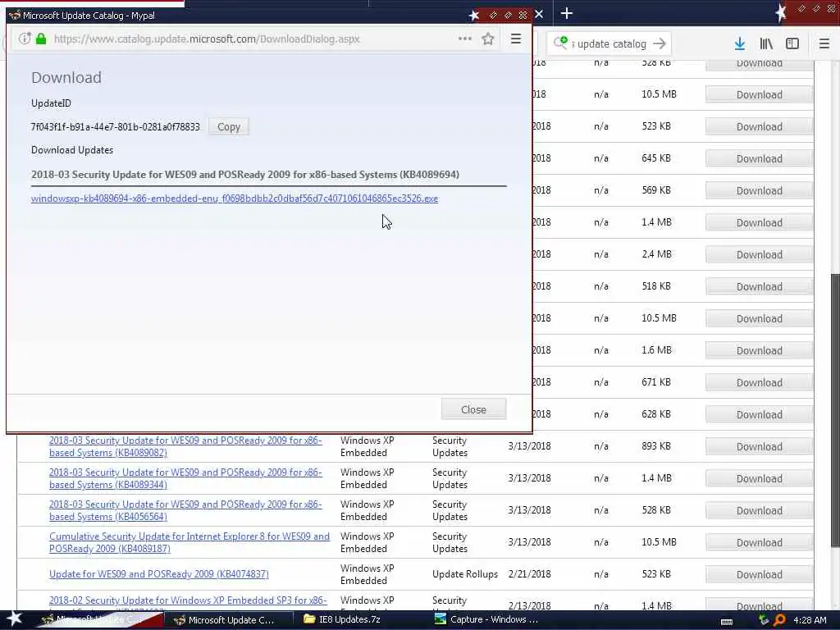840x630 pixels.
Task: Click Download in the 3/13/2018 528 KB row
Action: click(x=759, y=510)
